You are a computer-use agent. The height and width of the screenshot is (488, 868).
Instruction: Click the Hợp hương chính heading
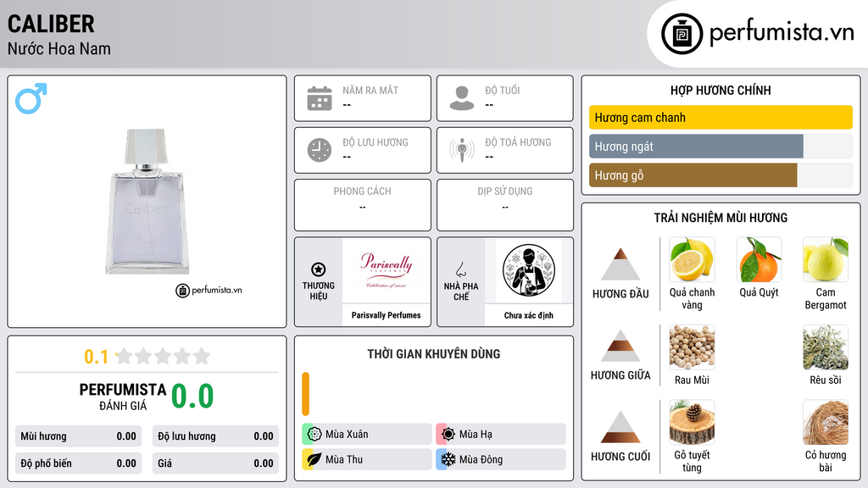click(721, 90)
